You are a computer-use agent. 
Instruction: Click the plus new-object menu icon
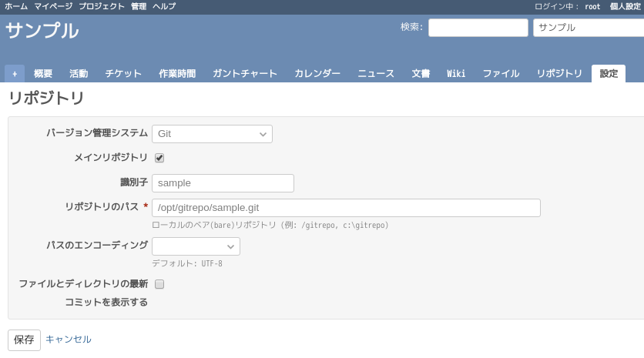(x=15, y=73)
